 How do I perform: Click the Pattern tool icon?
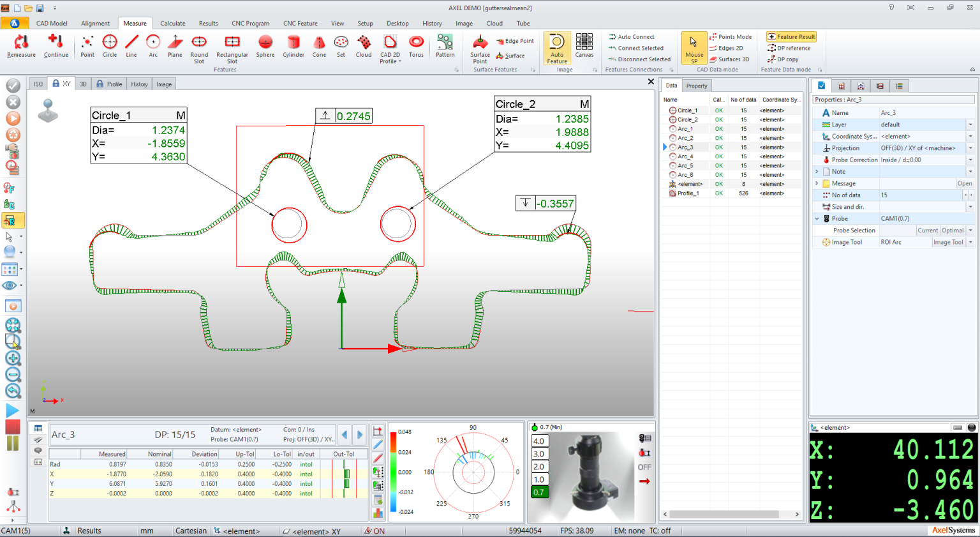tap(445, 46)
